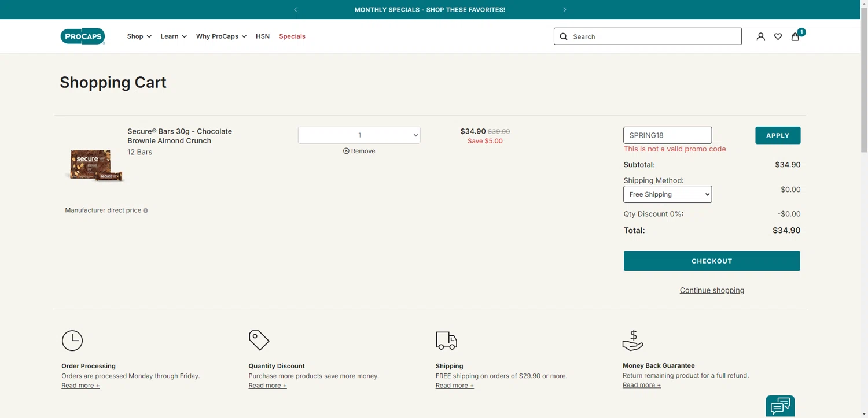Open the live chat icon
868x418 pixels.
tap(780, 406)
